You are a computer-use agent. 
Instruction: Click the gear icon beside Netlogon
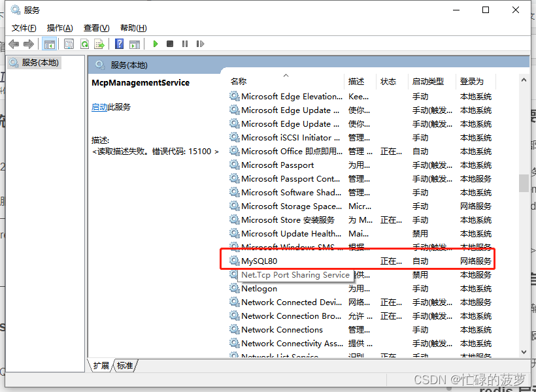234,288
